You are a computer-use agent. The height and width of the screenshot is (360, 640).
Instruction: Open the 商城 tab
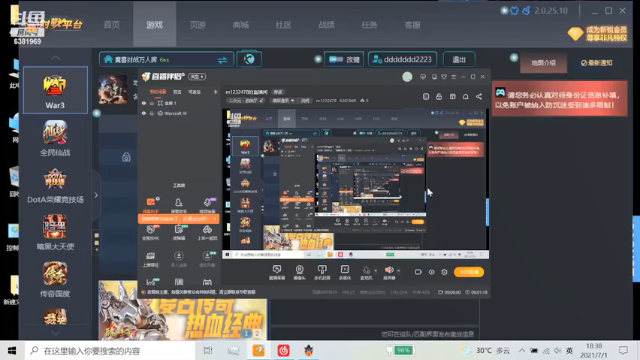(x=240, y=24)
